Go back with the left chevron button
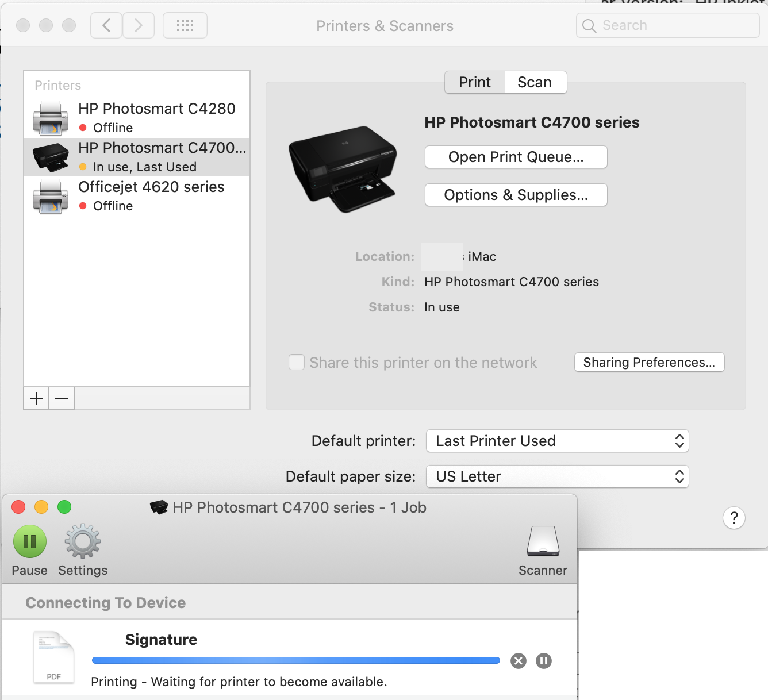 (106, 25)
